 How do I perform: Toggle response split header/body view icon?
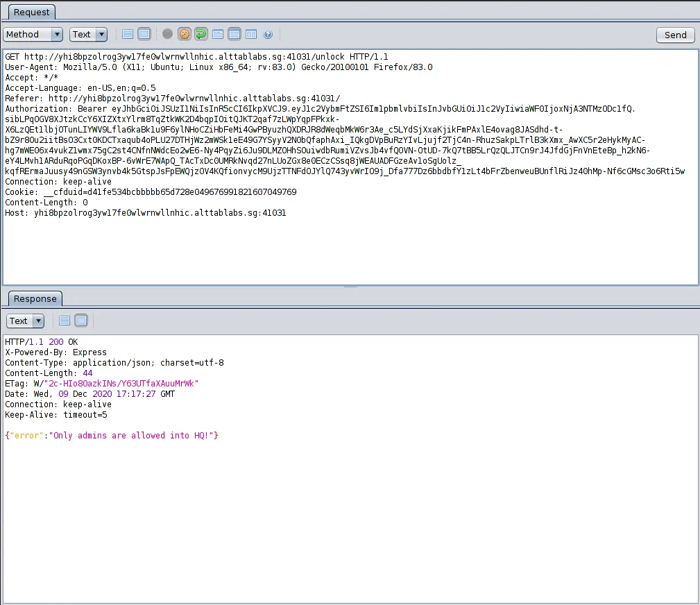click(x=65, y=321)
